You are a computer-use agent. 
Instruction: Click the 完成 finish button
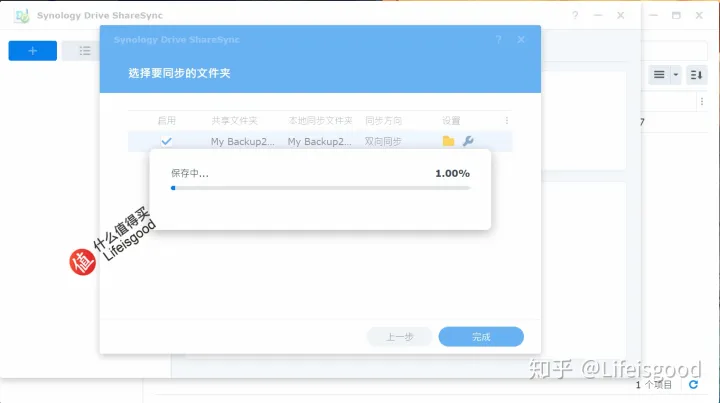481,337
